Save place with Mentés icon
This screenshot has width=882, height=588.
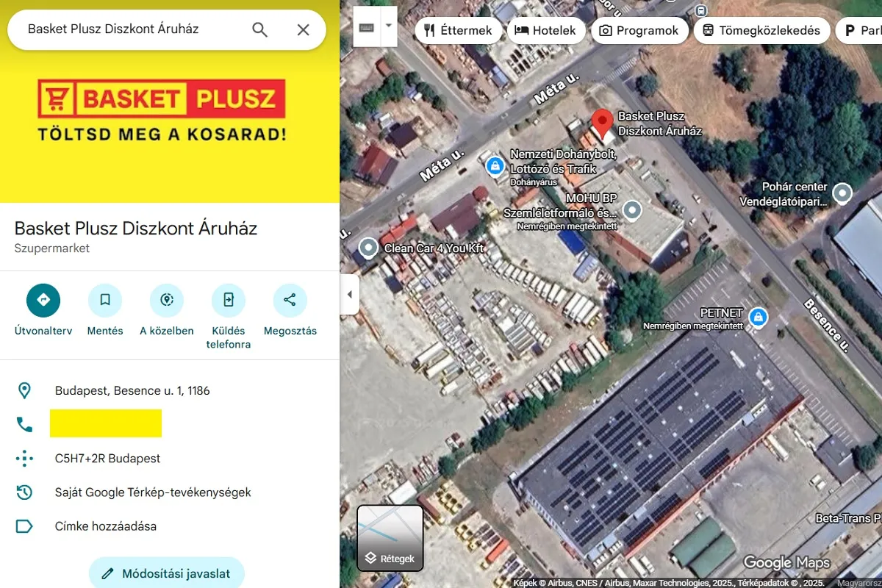click(105, 300)
